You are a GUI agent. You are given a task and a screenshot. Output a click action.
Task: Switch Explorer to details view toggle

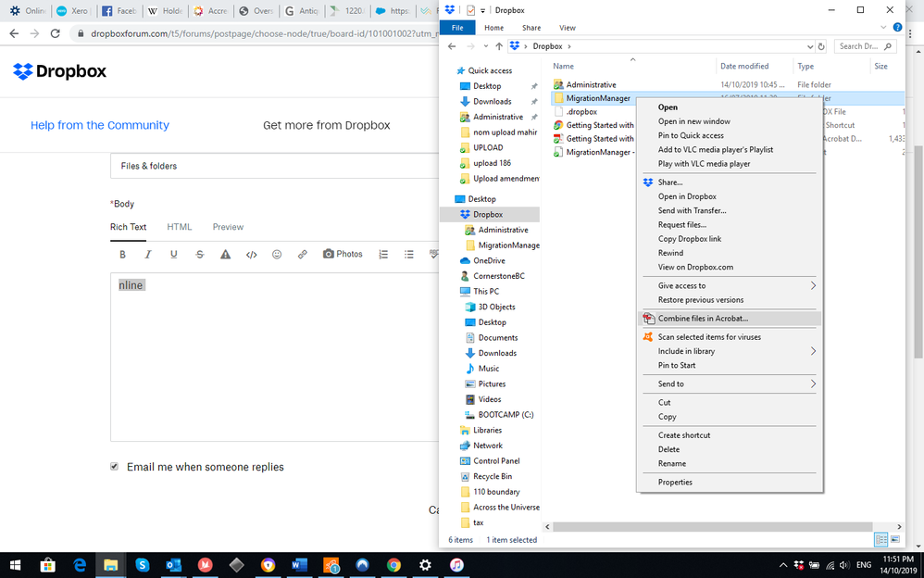[x=881, y=539]
